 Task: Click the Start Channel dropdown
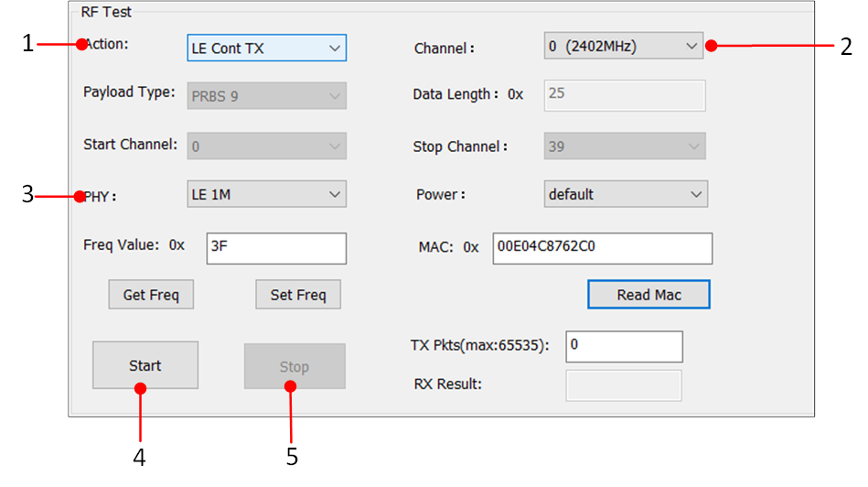click(265, 145)
